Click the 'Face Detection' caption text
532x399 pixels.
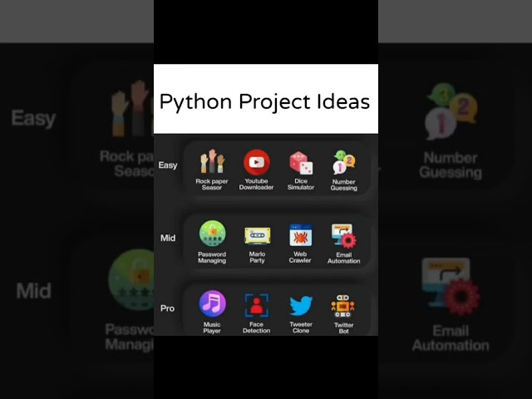(257, 328)
